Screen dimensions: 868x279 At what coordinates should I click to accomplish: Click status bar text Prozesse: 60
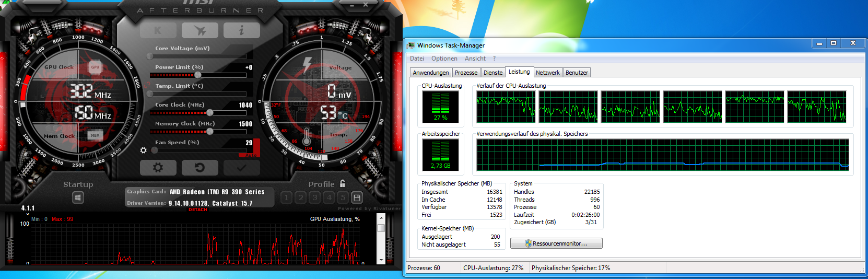(x=424, y=268)
